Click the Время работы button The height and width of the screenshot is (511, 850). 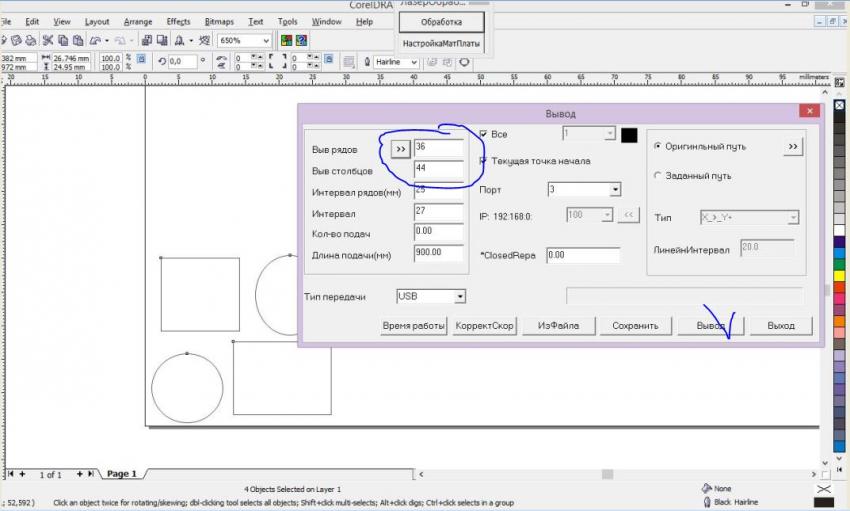pos(413,326)
